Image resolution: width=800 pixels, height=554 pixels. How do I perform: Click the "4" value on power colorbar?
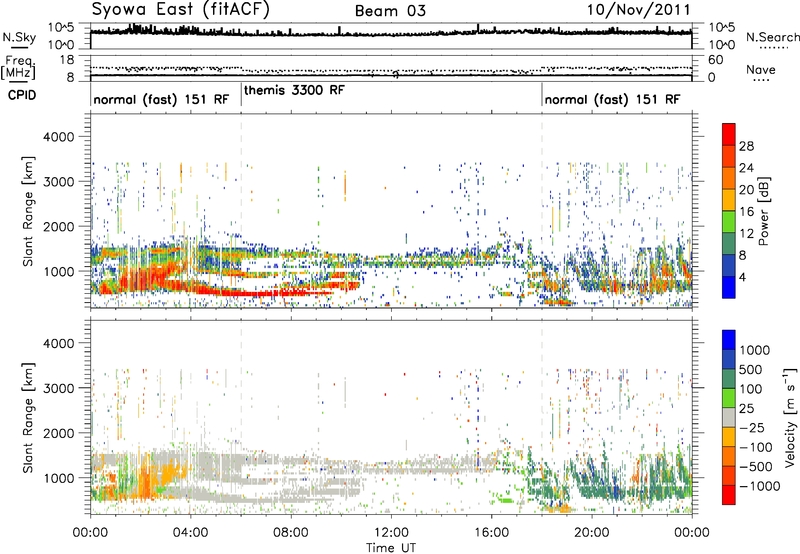click(742, 277)
